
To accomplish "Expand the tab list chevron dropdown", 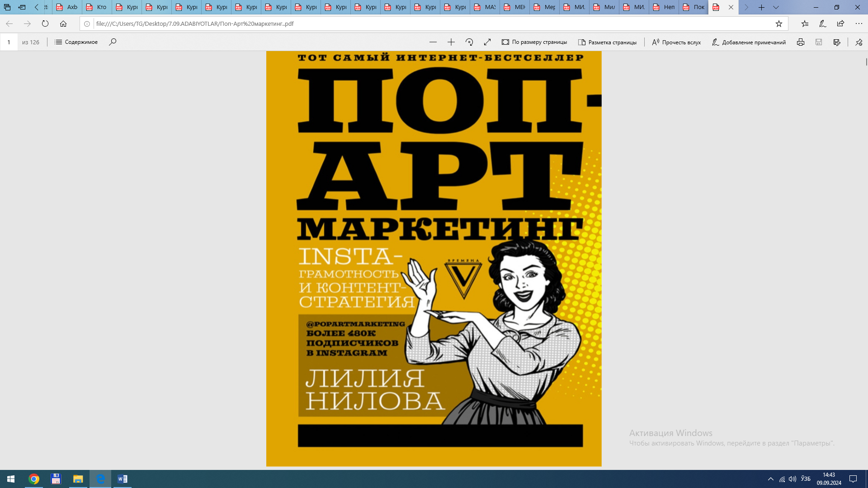I will (x=776, y=7).
